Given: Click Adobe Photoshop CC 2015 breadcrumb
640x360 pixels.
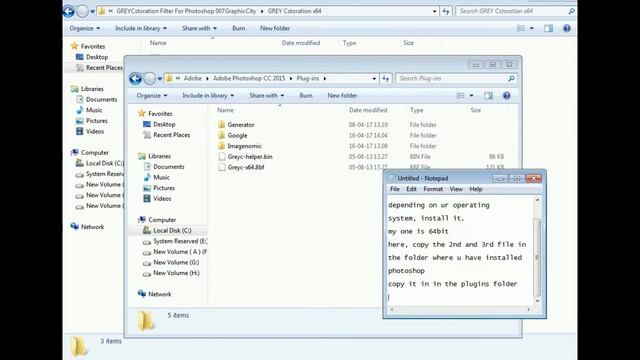Looking at the screenshot, I should (249, 78).
